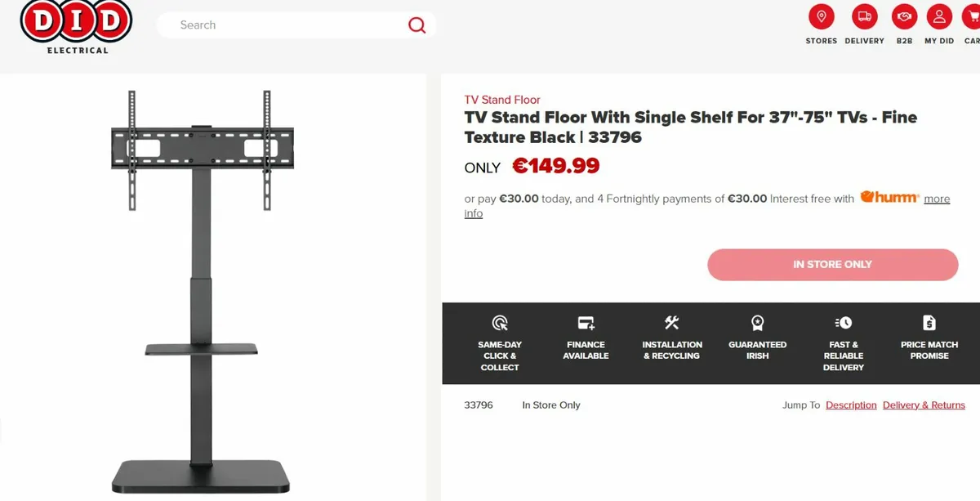980x501 pixels.
Task: Open the humm 'more info' link
Action: pos(936,199)
